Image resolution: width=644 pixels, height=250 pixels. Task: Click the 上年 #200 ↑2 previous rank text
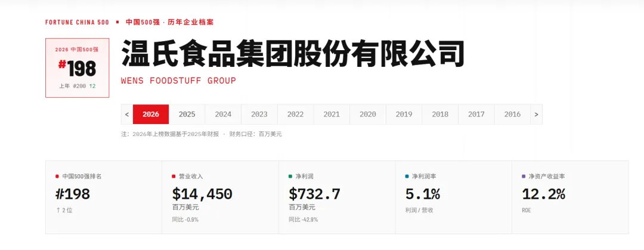[x=77, y=87]
